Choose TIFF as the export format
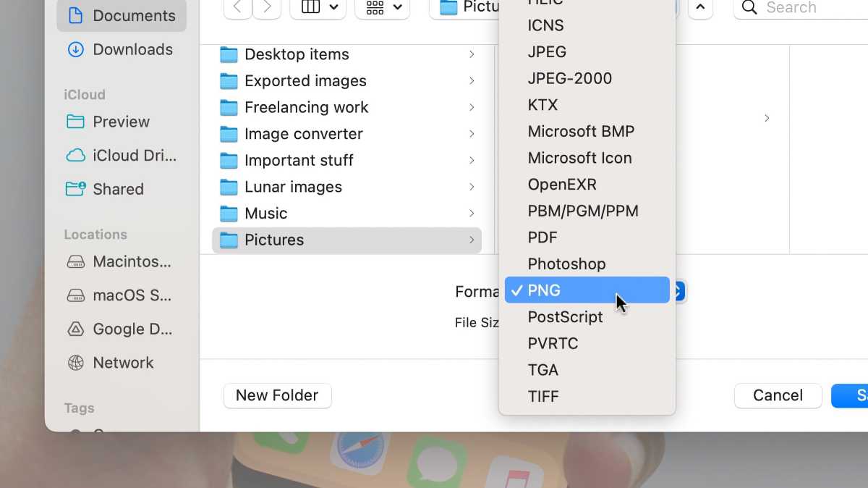868x488 pixels. (x=543, y=396)
